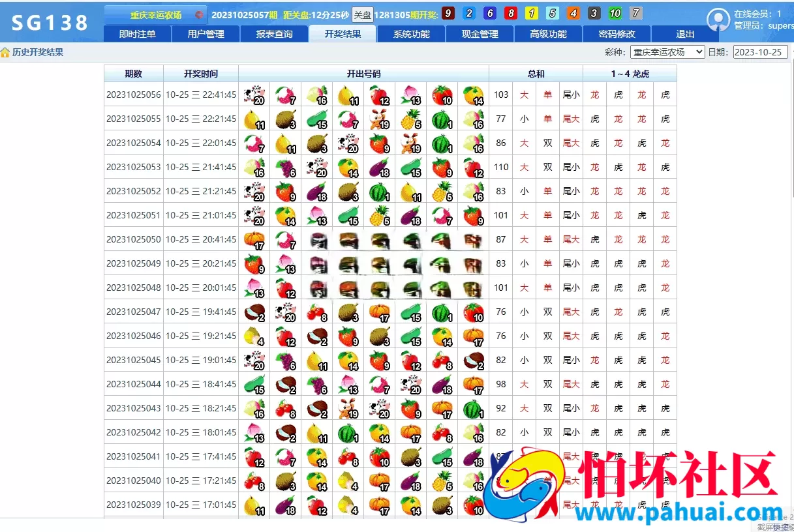Click the pineapple icon 5 in row 20231025055
This screenshot has height=532, width=794.
point(410,119)
